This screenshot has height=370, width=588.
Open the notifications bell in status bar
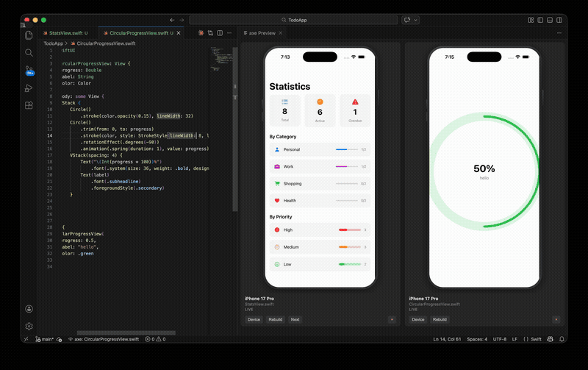point(562,339)
